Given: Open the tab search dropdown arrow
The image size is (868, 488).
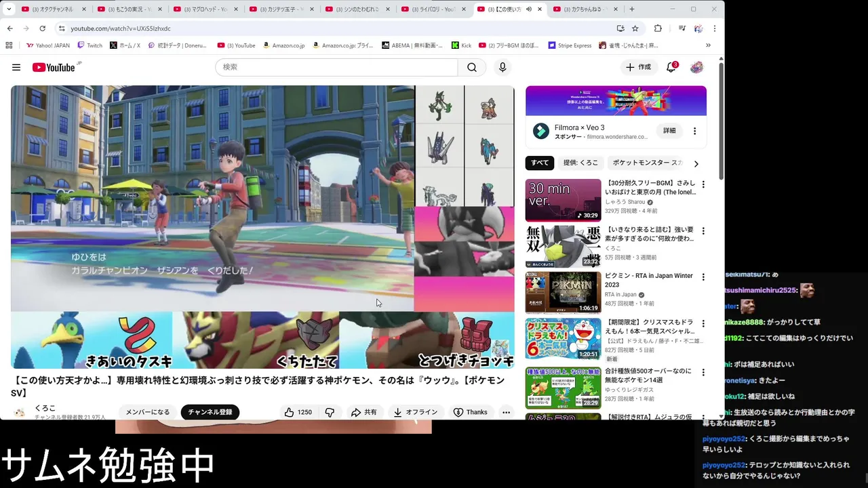Looking at the screenshot, I should tap(9, 9).
